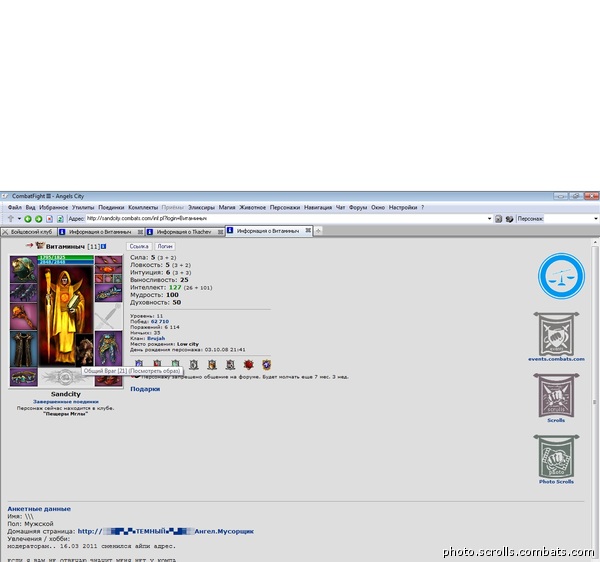Open the Магия menu
600x562 pixels.
tap(227, 207)
